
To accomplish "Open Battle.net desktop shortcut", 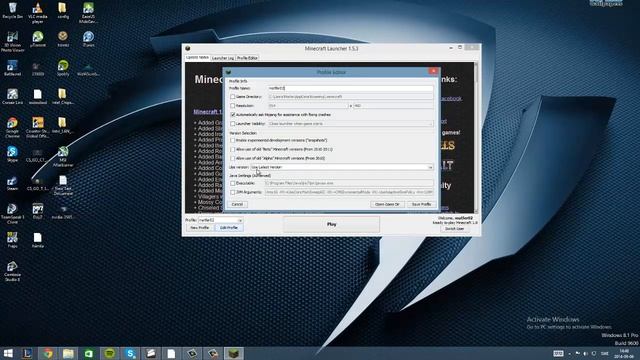I will pyautogui.click(x=12, y=68).
